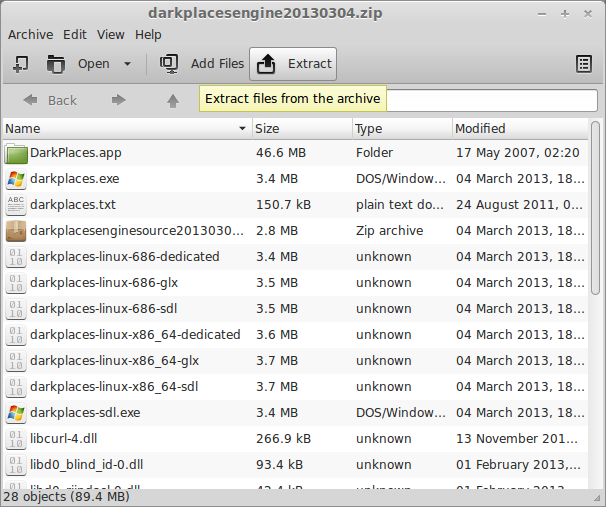Select darkplaces-linux-686-dedicated file name

[124, 257]
